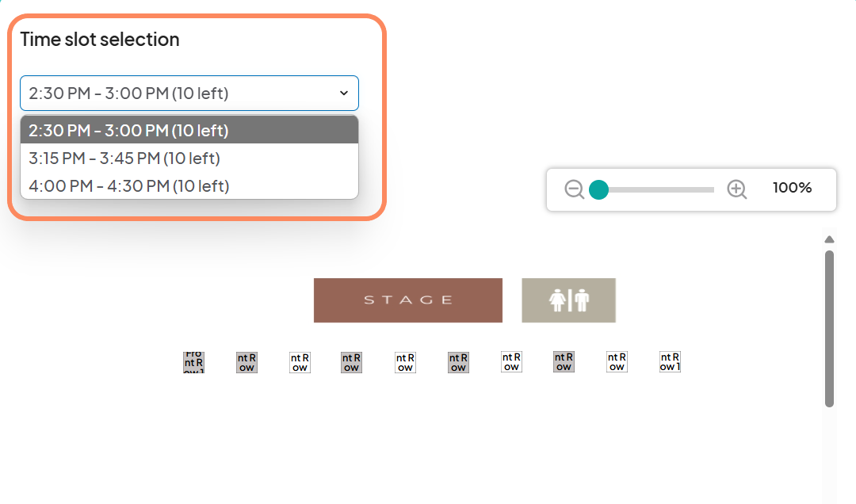Pick the seventh Front Row seat from left
The width and height of the screenshot is (856, 504).
coord(511,362)
